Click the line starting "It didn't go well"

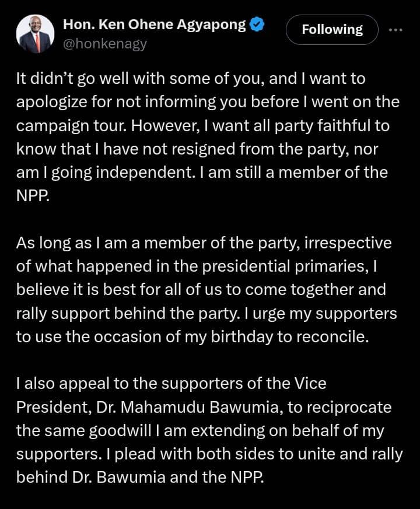(x=191, y=79)
